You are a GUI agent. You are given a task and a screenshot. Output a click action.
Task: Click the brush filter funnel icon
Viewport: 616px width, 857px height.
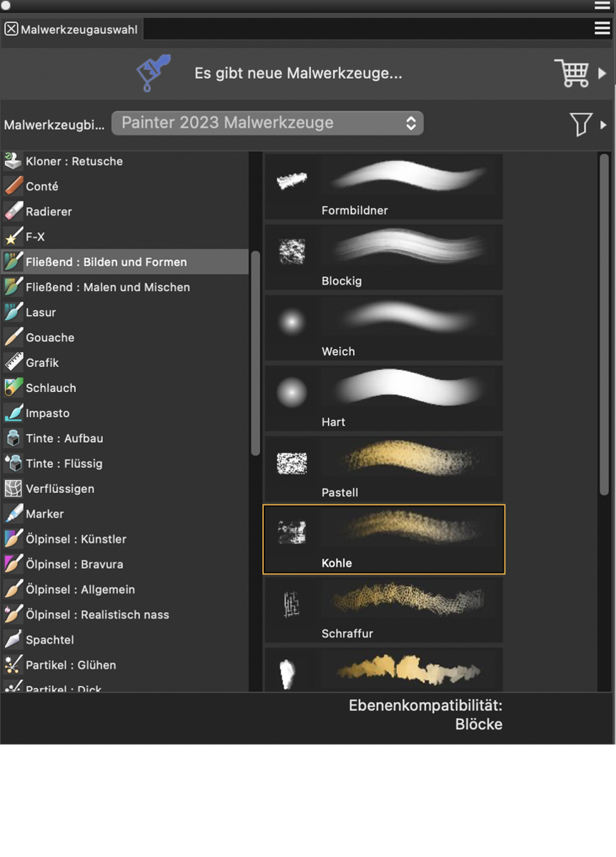click(581, 125)
